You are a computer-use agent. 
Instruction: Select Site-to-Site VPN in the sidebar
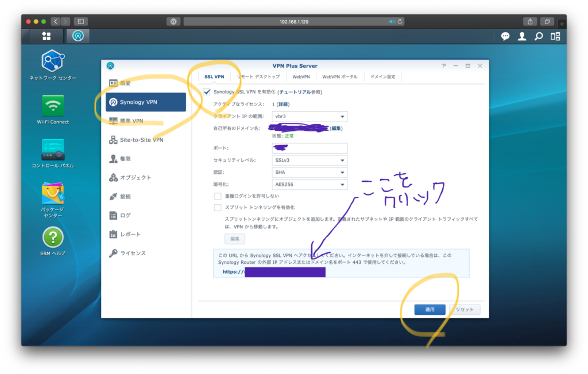(x=141, y=139)
